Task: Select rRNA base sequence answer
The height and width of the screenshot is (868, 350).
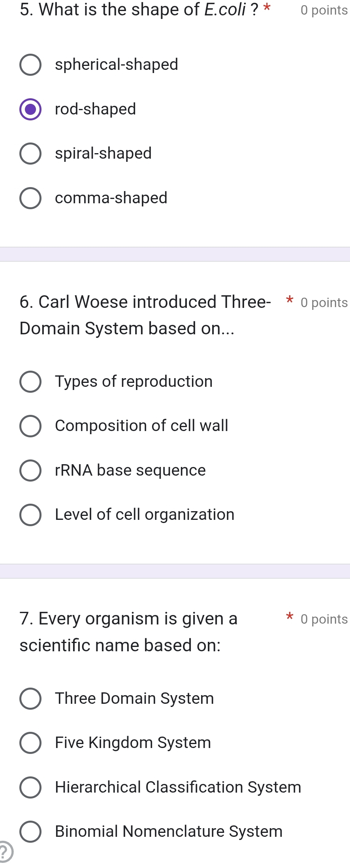Action: (30, 471)
